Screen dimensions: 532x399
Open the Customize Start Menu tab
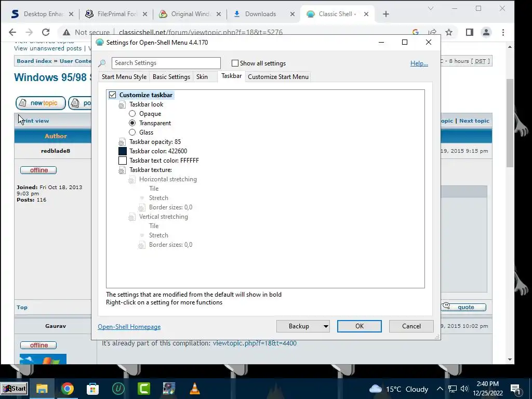[278, 77]
